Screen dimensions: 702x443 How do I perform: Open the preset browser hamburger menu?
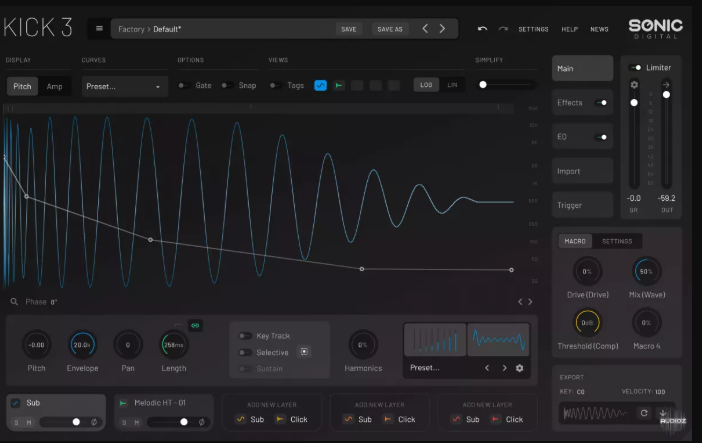click(99, 29)
